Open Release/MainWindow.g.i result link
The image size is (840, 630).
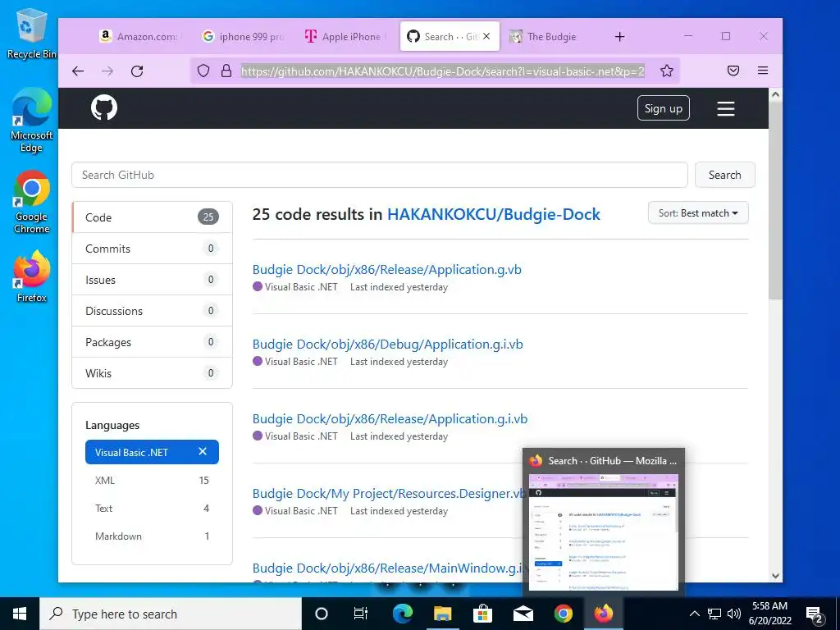pos(387,568)
